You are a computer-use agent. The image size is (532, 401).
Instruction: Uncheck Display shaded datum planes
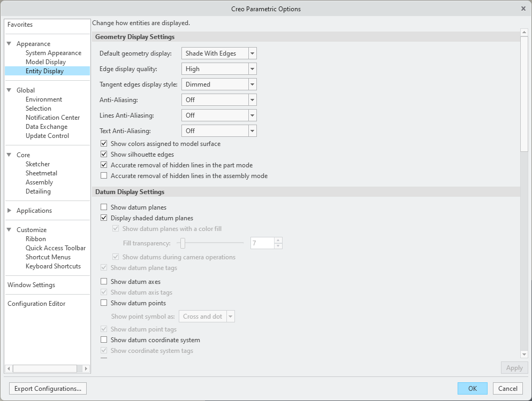[x=104, y=218]
